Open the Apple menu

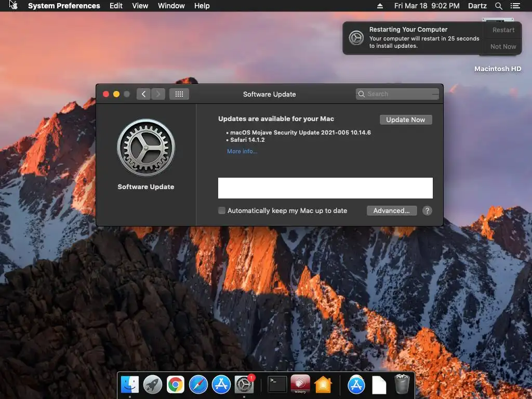coord(14,5)
